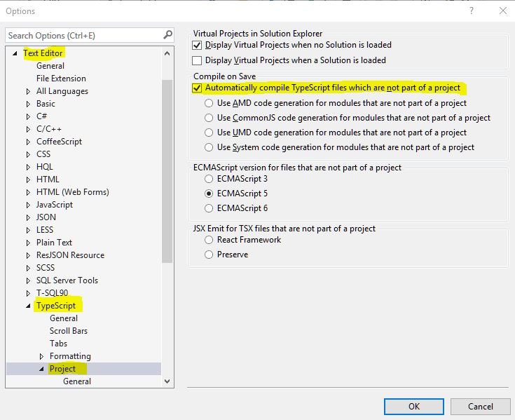Screen dimensions: 515x420
Task: Enable Display Virtual Projects when a Solution is loaded
Action: 197,60
